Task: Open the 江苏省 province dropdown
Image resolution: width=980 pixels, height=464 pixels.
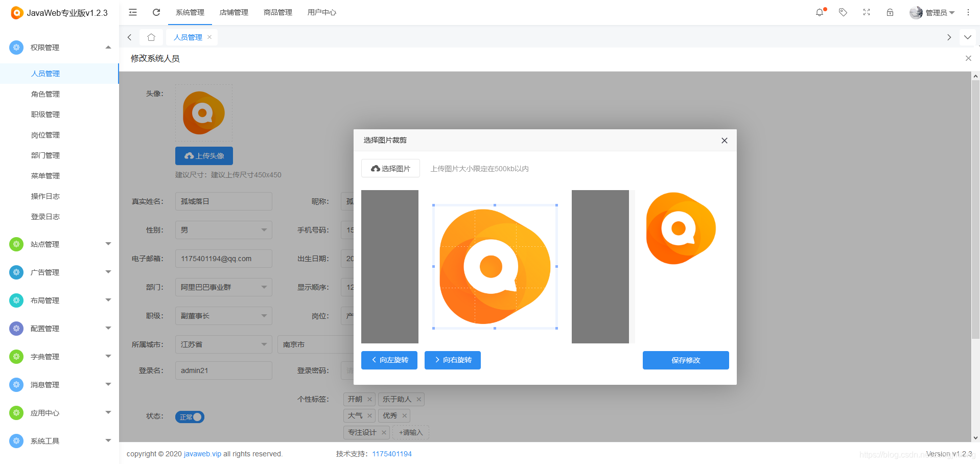Action: coord(224,344)
